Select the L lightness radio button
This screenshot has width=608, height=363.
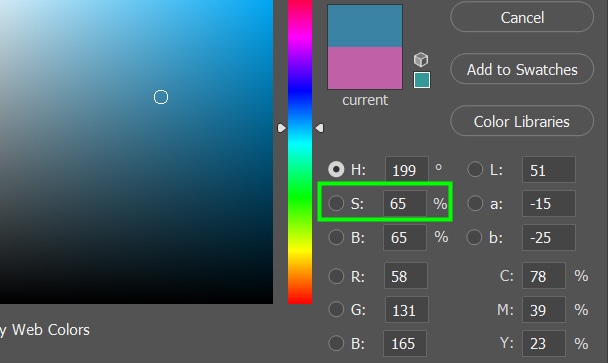pos(475,169)
